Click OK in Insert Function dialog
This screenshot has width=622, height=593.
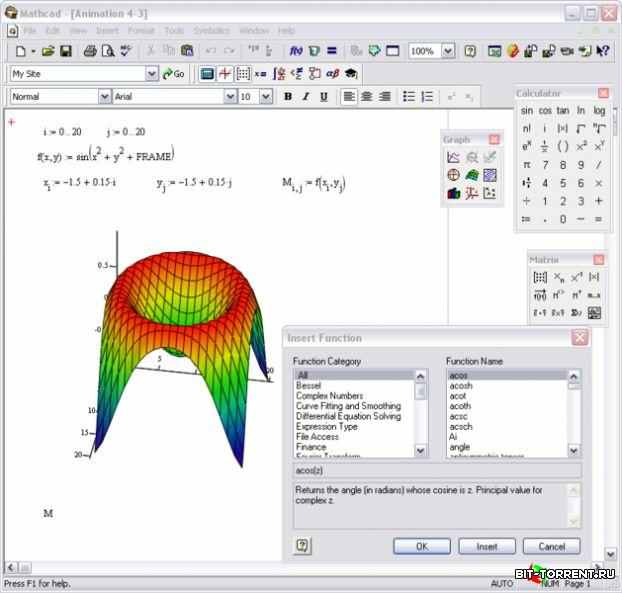(422, 546)
